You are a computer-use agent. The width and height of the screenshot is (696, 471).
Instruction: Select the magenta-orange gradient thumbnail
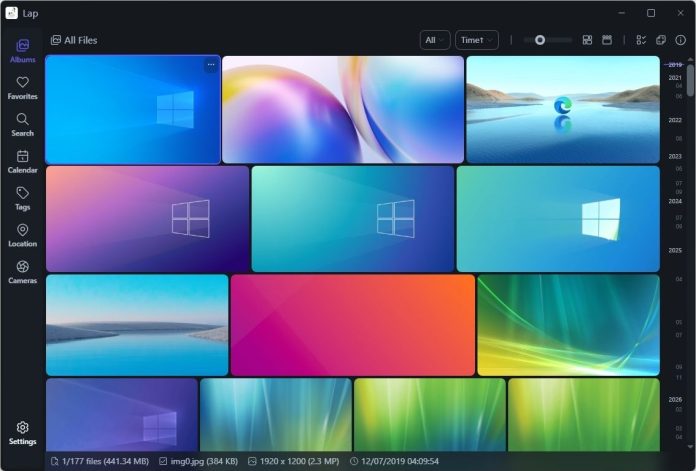353,325
